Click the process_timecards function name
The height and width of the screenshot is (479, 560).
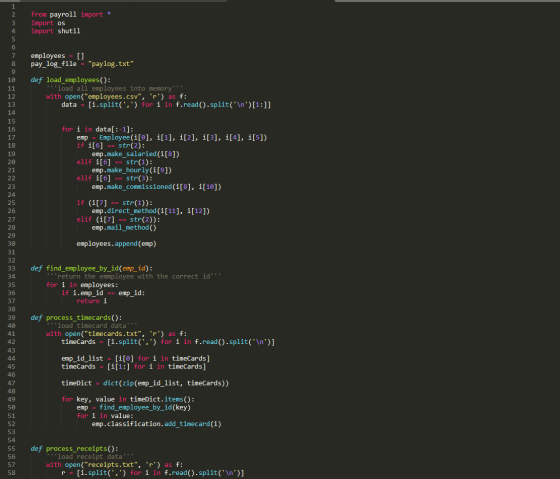coord(79,318)
